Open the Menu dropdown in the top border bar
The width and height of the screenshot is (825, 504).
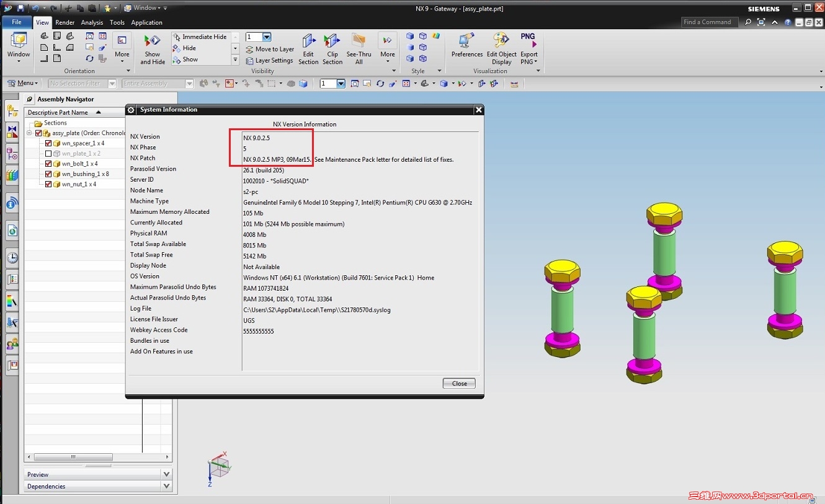tap(22, 84)
